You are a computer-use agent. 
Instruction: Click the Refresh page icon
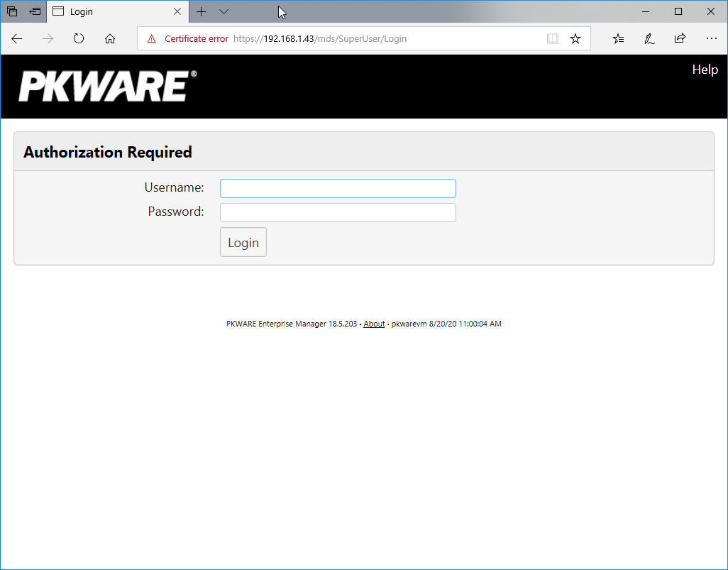(79, 39)
